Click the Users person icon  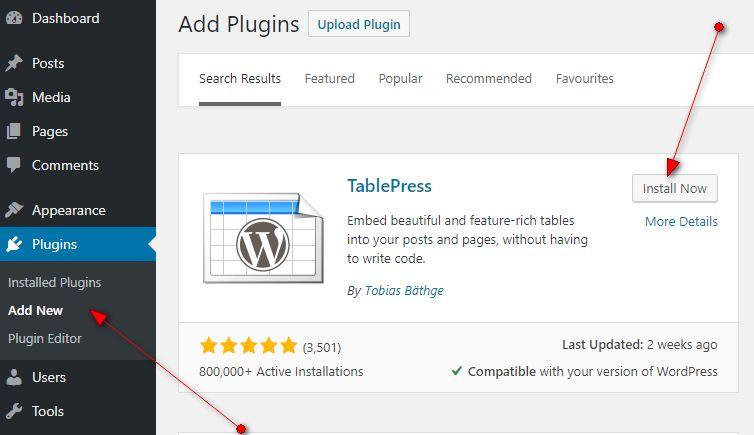pyautogui.click(x=14, y=377)
